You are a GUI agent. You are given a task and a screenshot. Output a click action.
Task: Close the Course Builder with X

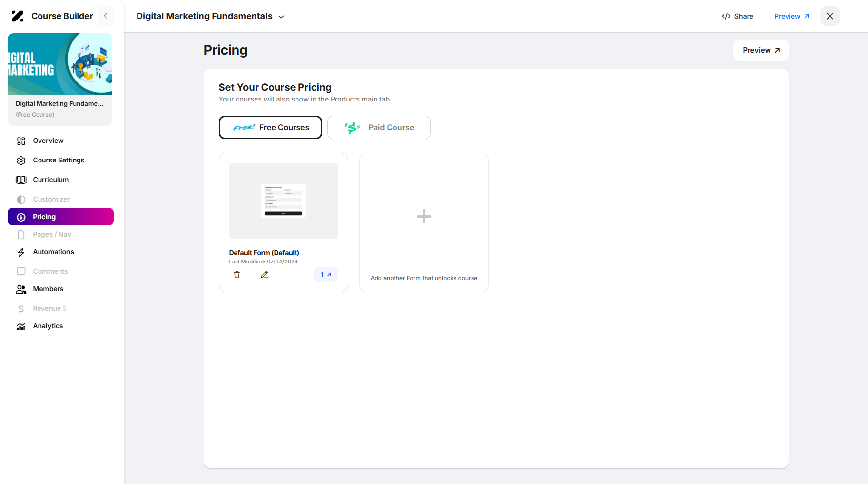(x=830, y=16)
